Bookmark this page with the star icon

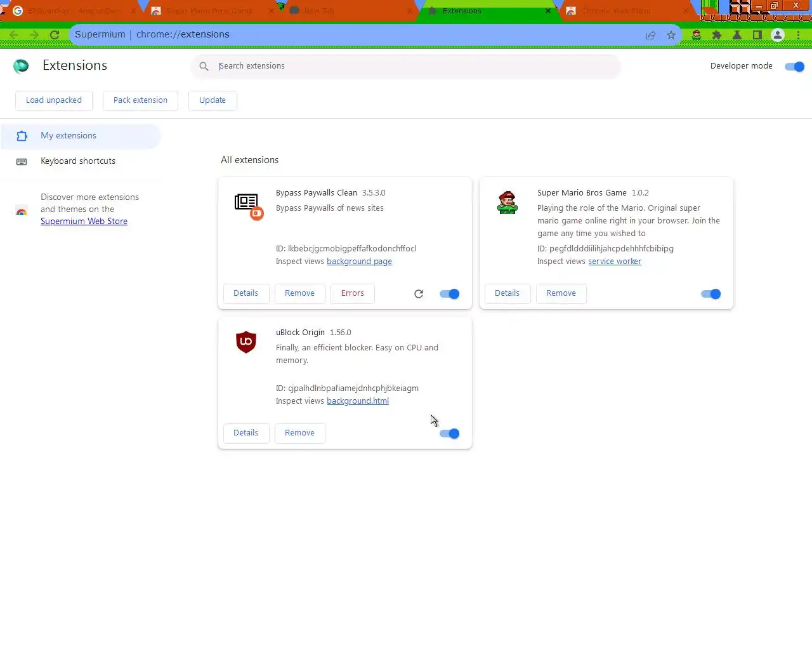(x=671, y=35)
